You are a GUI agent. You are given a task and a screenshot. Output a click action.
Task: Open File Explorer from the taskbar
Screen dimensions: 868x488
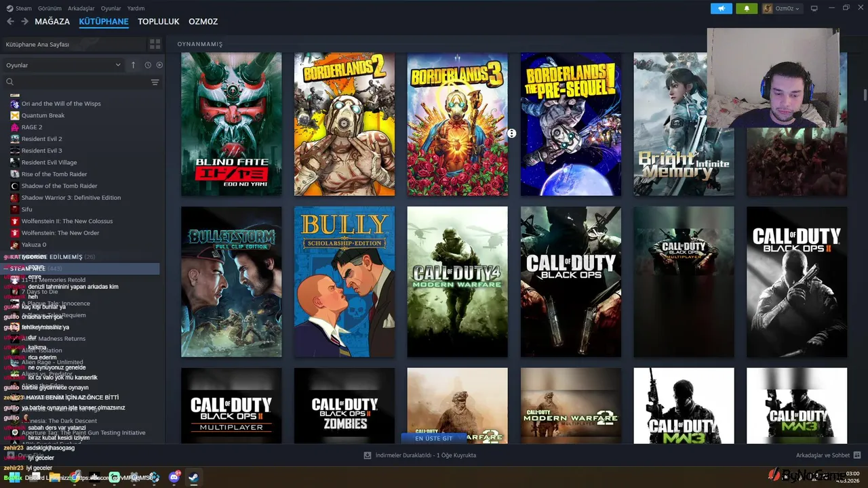click(x=54, y=477)
